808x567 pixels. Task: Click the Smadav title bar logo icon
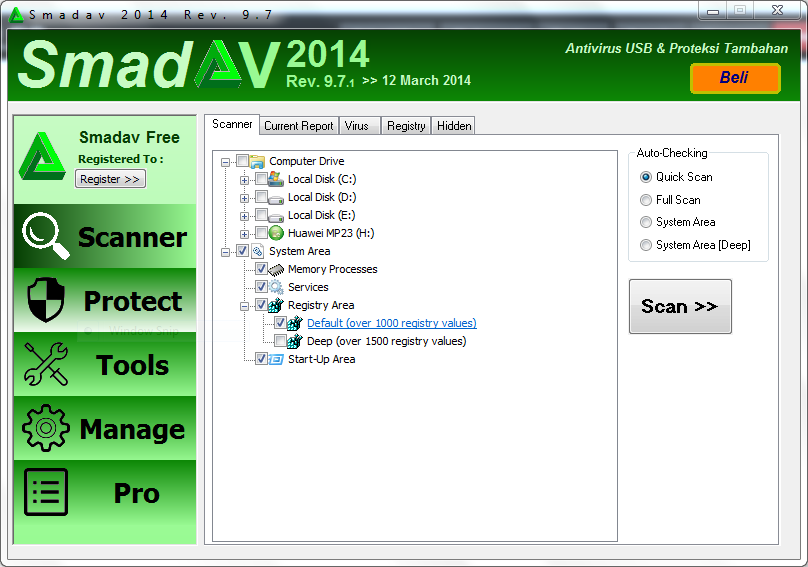pos(16,15)
